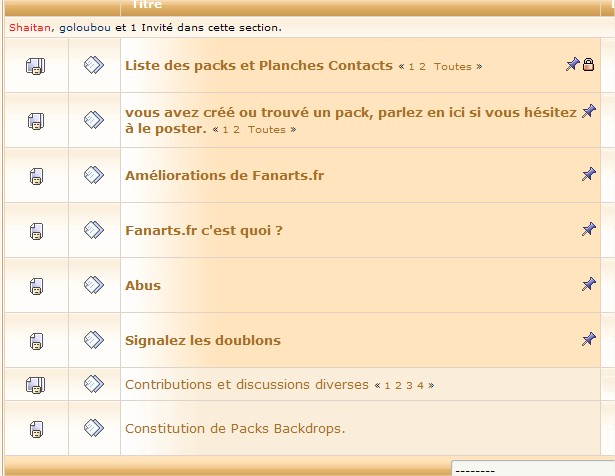The height and width of the screenshot is (476, 615).
Task: Open thread Liste des packs et Planches Contacts
Action: 258,65
